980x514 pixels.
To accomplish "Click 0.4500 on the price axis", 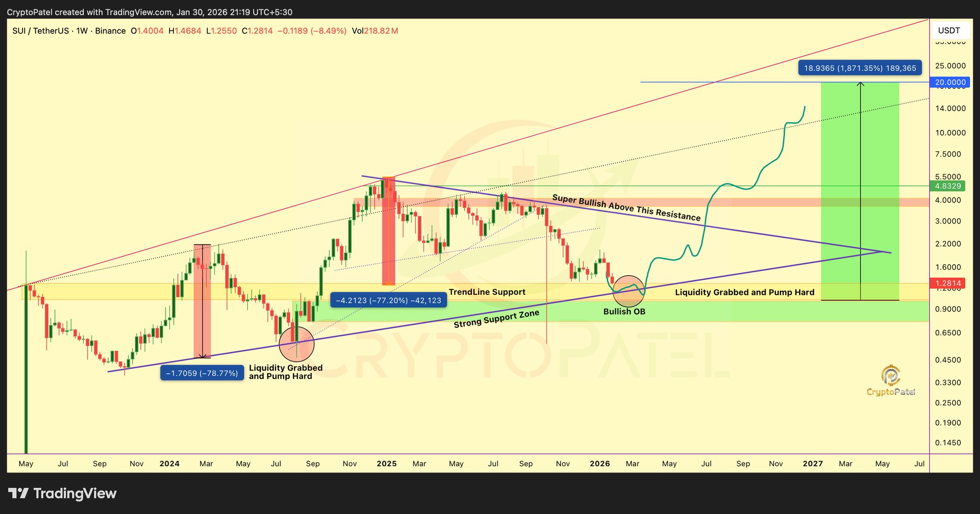I will click(948, 360).
